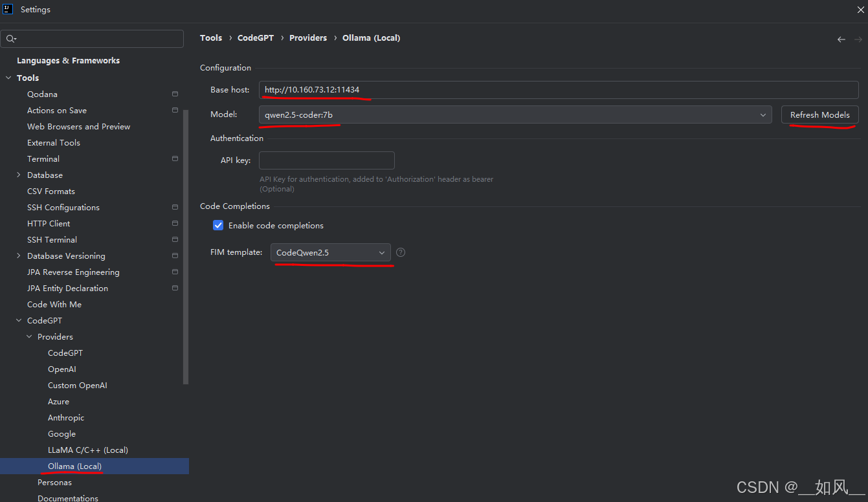The image size is (868, 502).
Task: Select JPA Entity Declaration setting
Action: coord(67,288)
